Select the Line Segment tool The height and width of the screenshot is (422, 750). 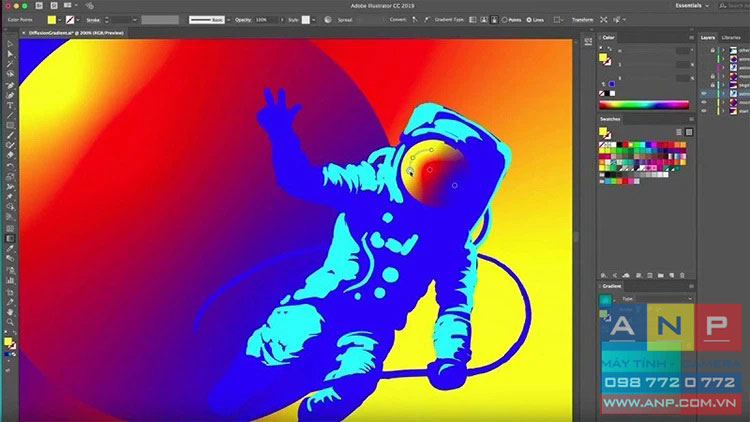pyautogui.click(x=10, y=115)
